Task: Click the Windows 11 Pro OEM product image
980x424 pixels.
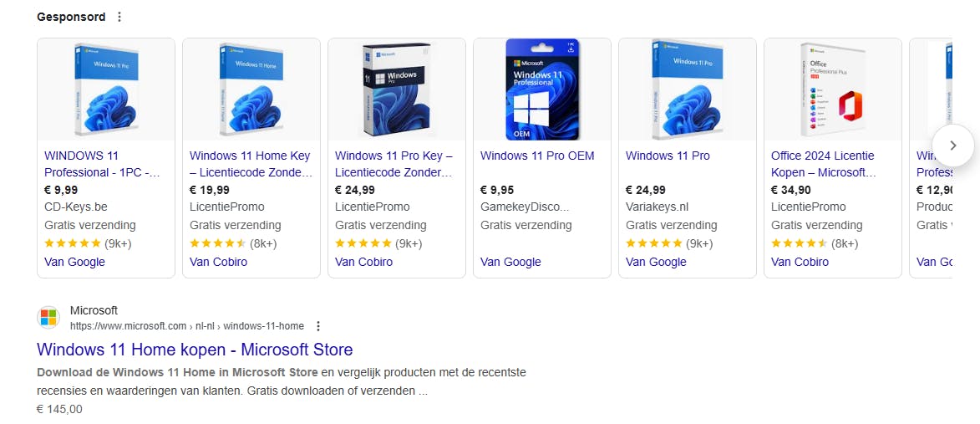Action: pyautogui.click(x=542, y=89)
